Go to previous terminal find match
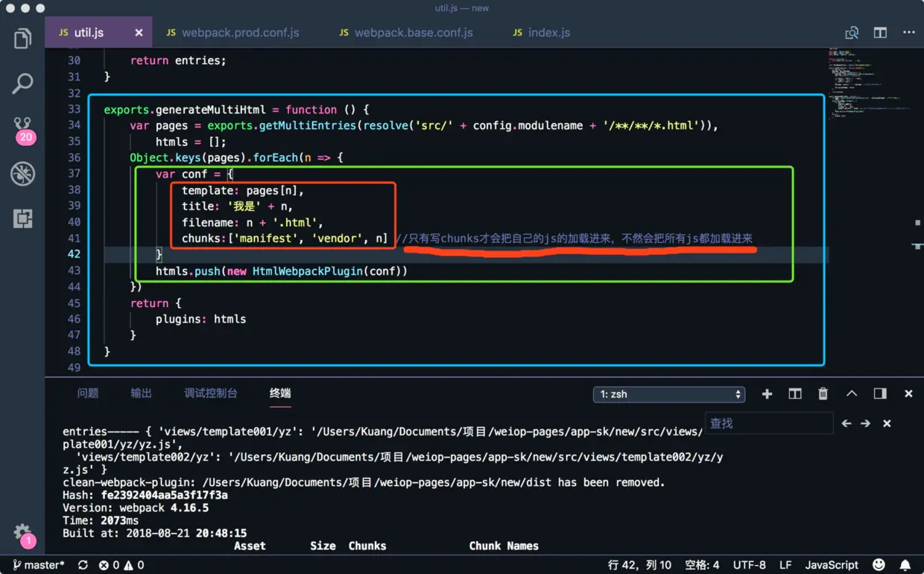 point(847,423)
